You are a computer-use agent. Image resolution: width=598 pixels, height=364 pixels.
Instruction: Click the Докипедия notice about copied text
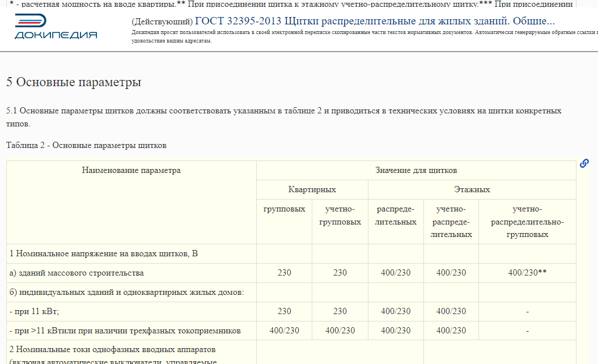(364, 37)
